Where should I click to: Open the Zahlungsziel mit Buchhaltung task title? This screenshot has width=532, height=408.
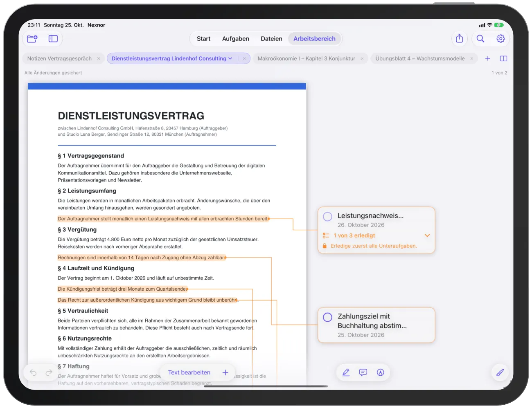[x=372, y=321]
